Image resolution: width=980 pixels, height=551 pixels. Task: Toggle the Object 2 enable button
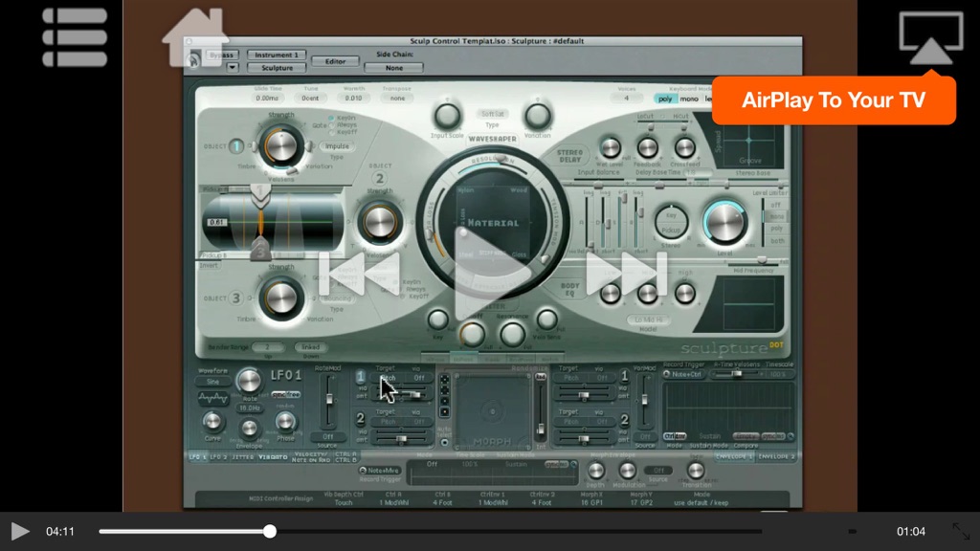[x=379, y=179]
